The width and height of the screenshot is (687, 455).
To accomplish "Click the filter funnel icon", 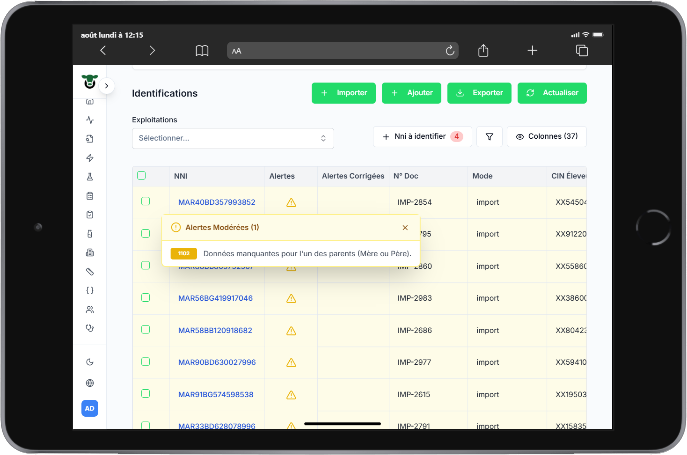I will [x=489, y=137].
